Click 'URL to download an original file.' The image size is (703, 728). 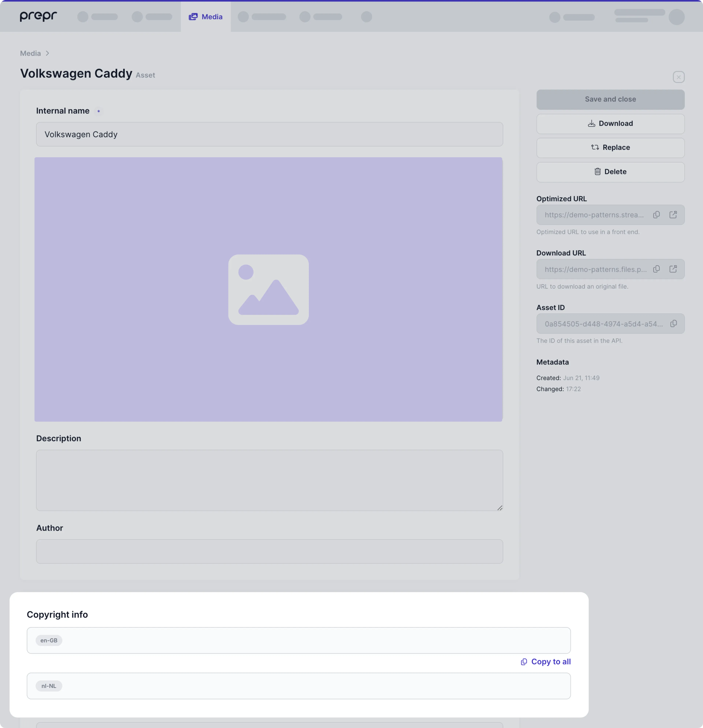[582, 286]
